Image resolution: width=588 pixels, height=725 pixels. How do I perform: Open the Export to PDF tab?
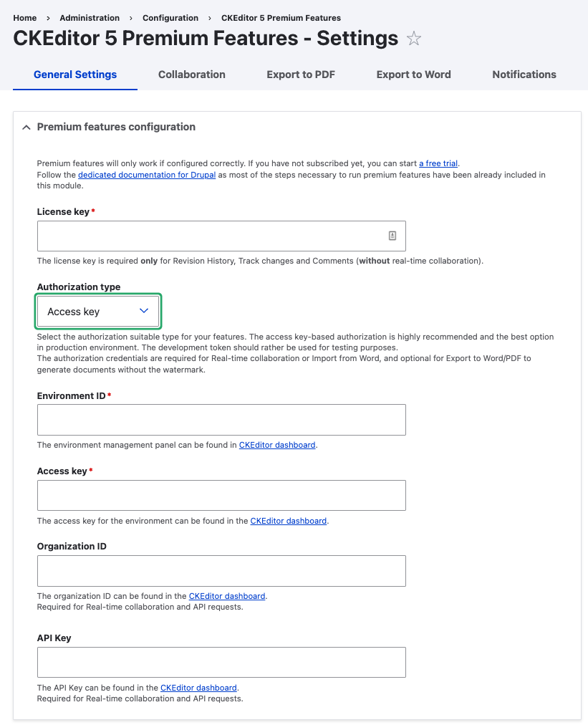click(301, 75)
